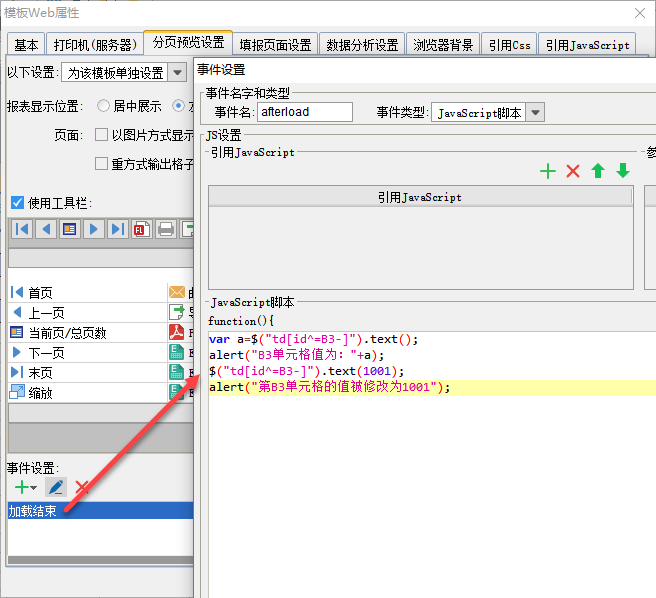Click the current page number toolbar icon

tap(69, 229)
